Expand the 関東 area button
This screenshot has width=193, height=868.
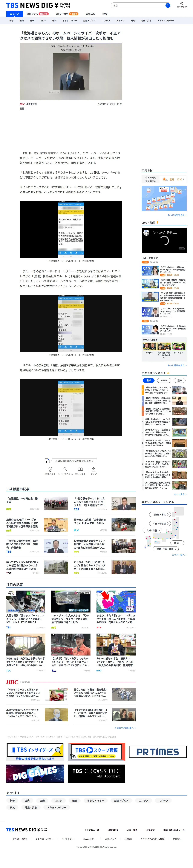pyautogui.click(x=177, y=543)
